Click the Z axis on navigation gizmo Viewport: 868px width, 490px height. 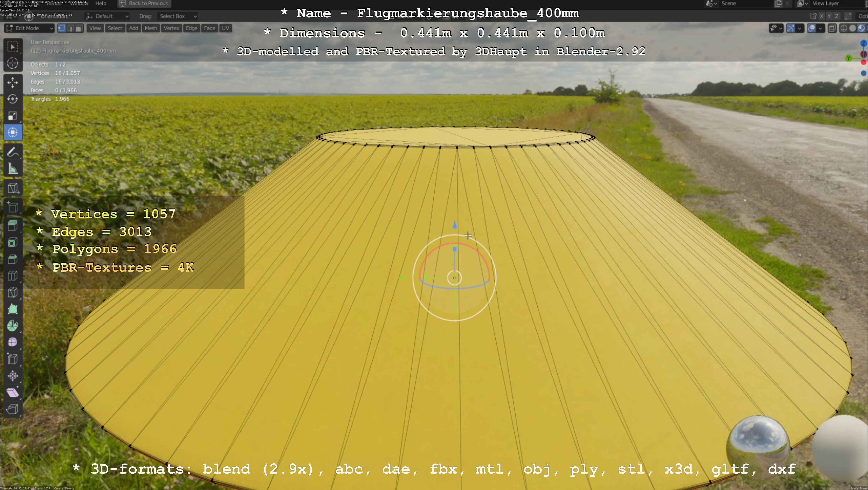863,43
